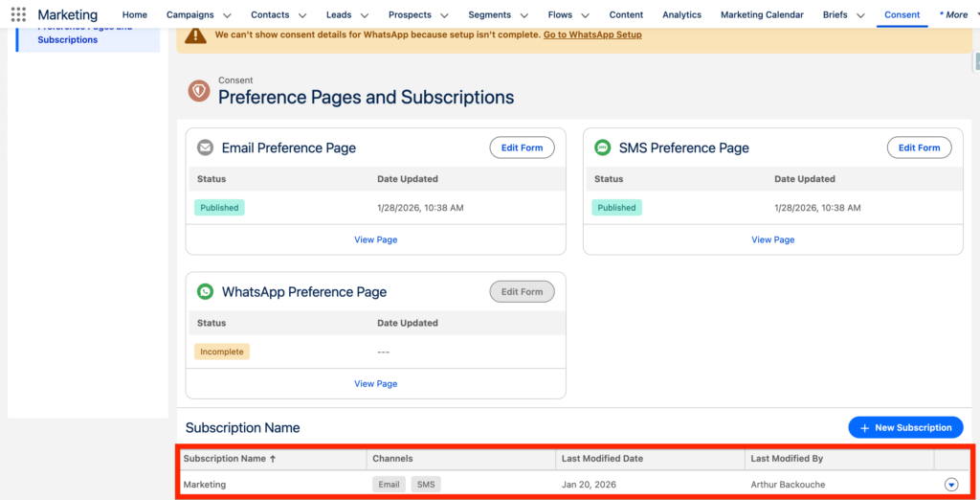Click Edit Form for Email Preference Page

[522, 148]
